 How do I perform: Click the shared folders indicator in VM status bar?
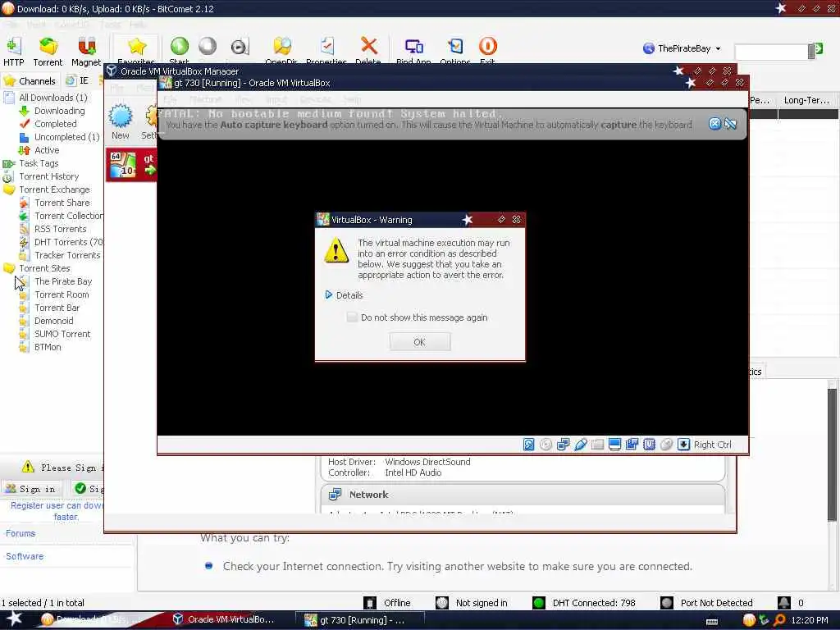(x=597, y=444)
